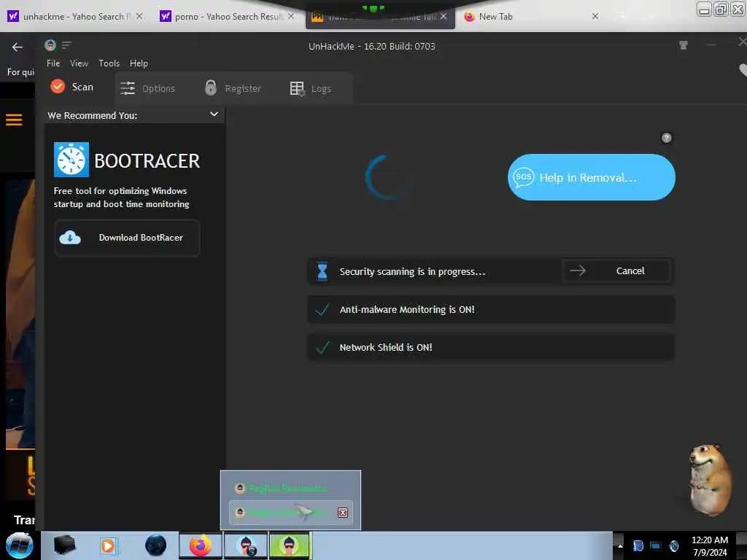Click the Anti-malware Monitoring checkmark
Image resolution: width=747 pixels, height=560 pixels.
coord(322,309)
